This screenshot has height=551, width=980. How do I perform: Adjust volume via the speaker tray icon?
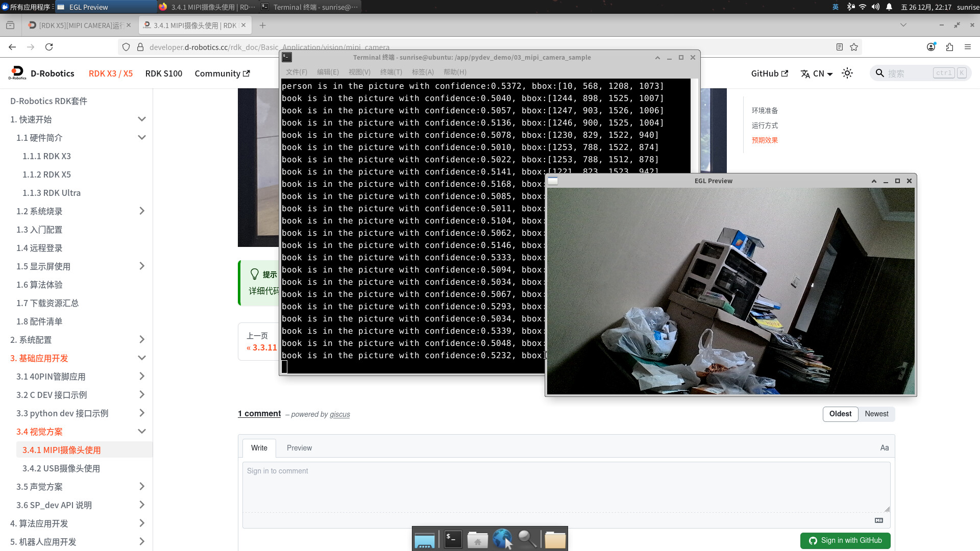pos(874,7)
